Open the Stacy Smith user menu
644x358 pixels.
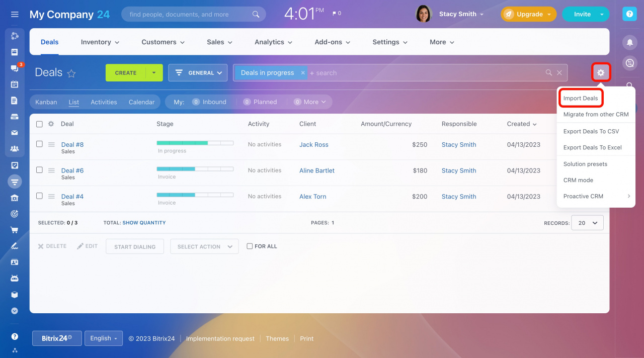461,14
